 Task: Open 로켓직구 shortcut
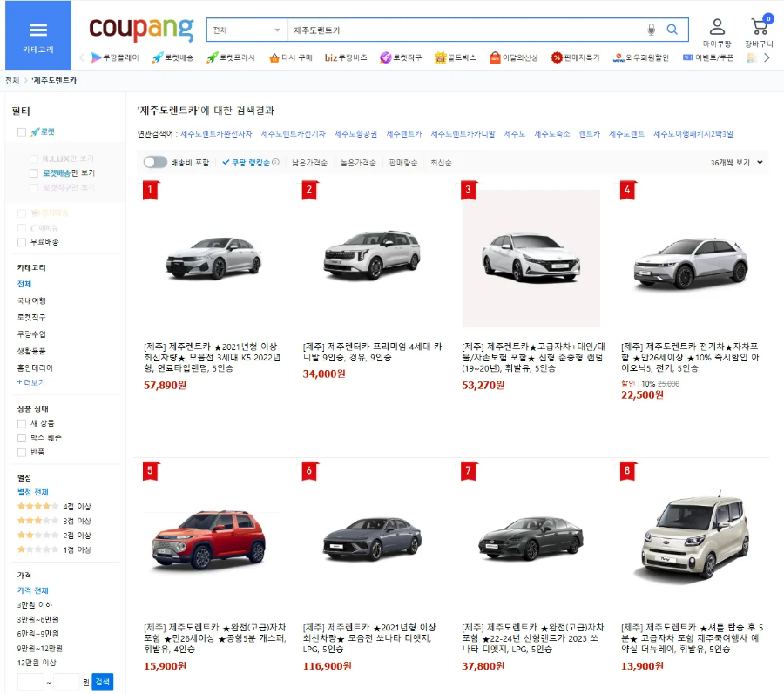coord(401,58)
